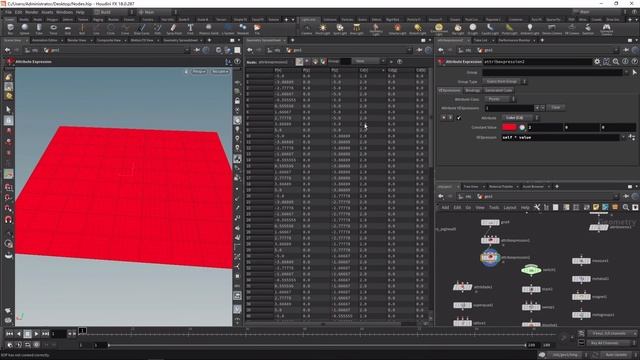Open the Render menu
This screenshot has width=640, height=360.
[x=31, y=12]
